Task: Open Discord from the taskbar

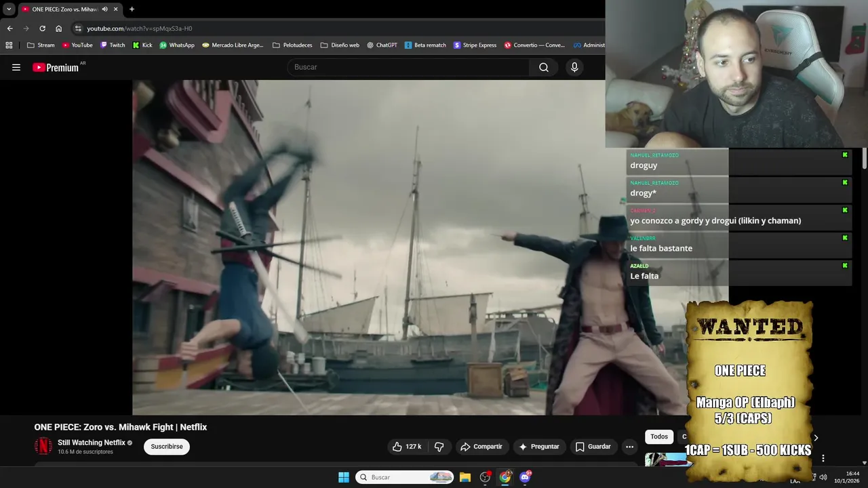Action: click(526, 477)
